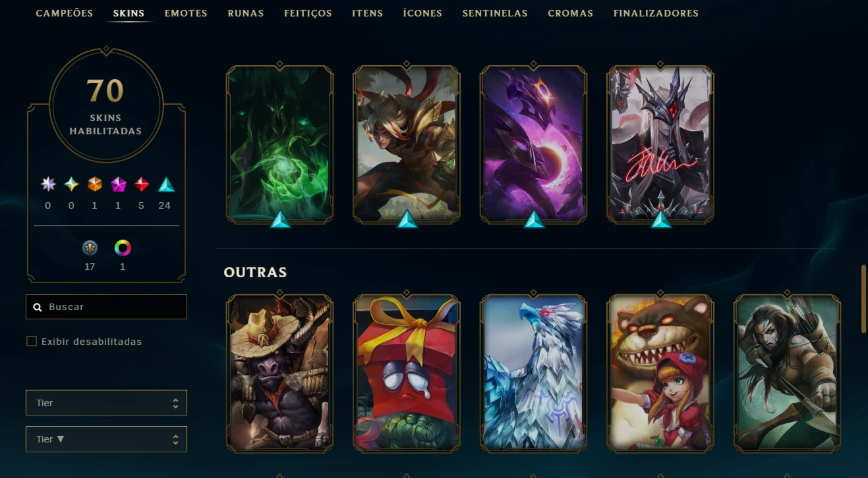Click the cyan triangle gem showing 24
The image size is (868, 478).
point(166,184)
